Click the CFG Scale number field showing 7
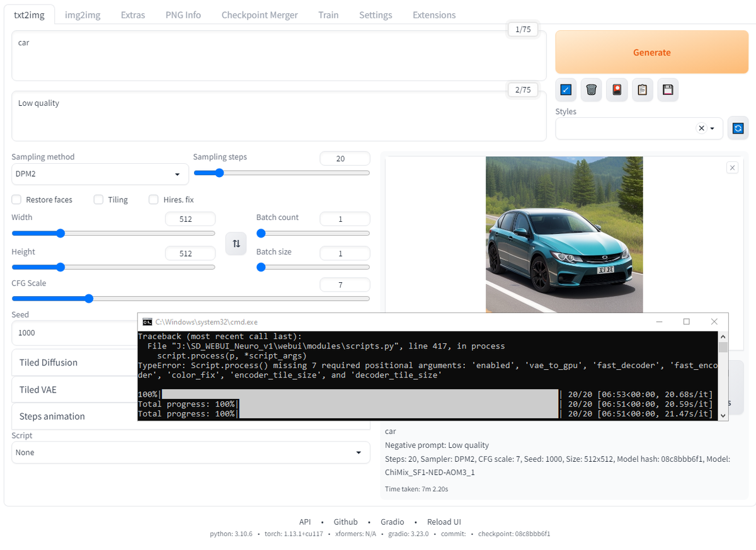 pos(345,285)
